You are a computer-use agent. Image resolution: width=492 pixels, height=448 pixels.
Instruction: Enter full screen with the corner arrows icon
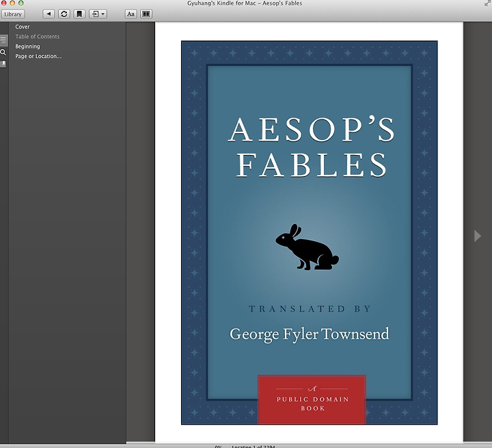point(488,3)
